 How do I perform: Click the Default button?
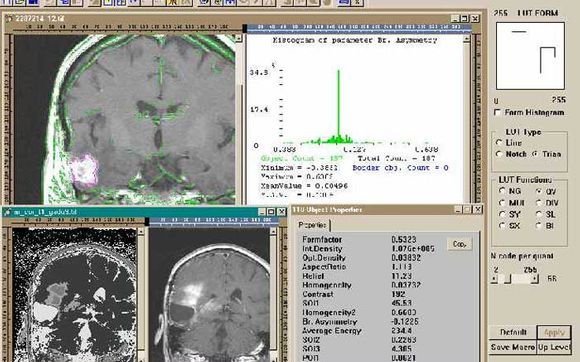513,332
